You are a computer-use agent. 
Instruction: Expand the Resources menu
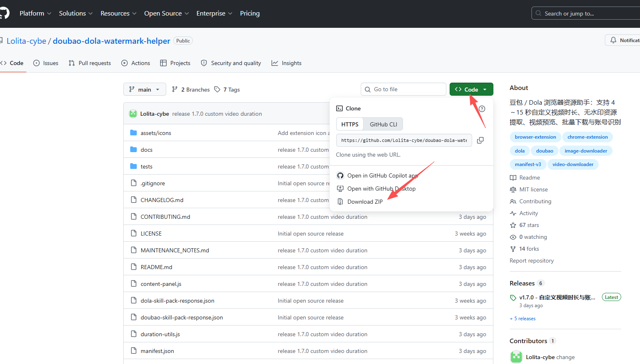click(x=119, y=13)
